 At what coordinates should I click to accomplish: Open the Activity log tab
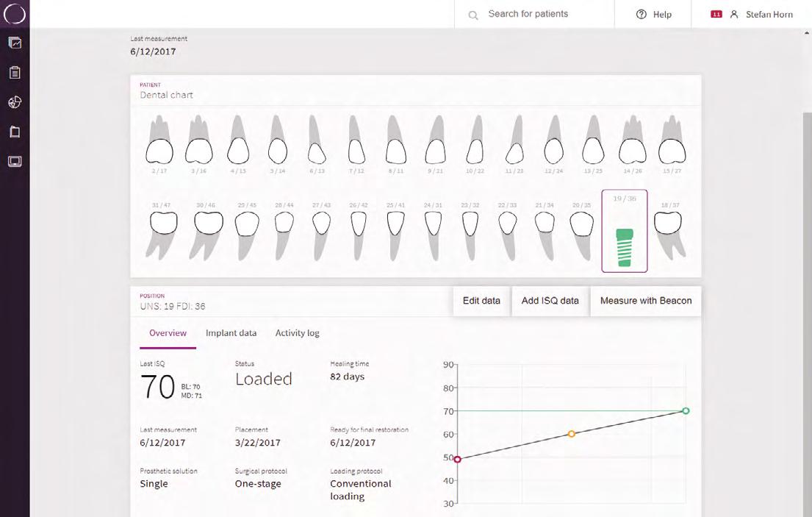click(x=298, y=333)
